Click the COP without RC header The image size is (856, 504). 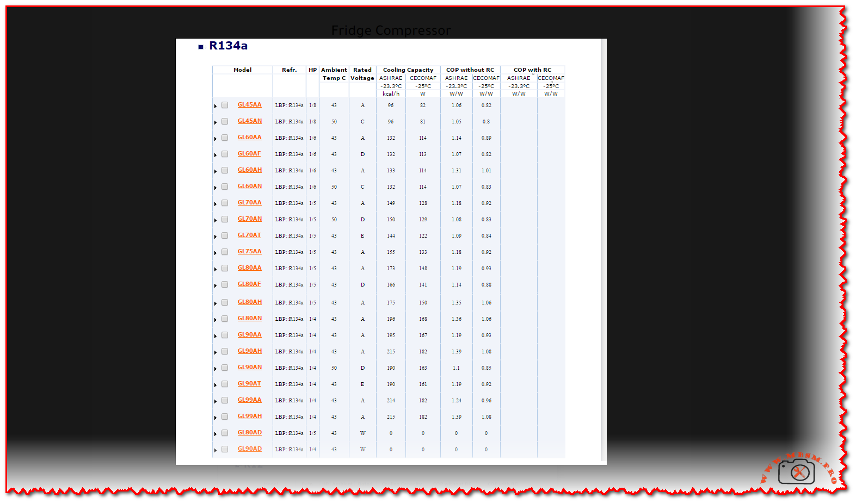click(x=470, y=70)
